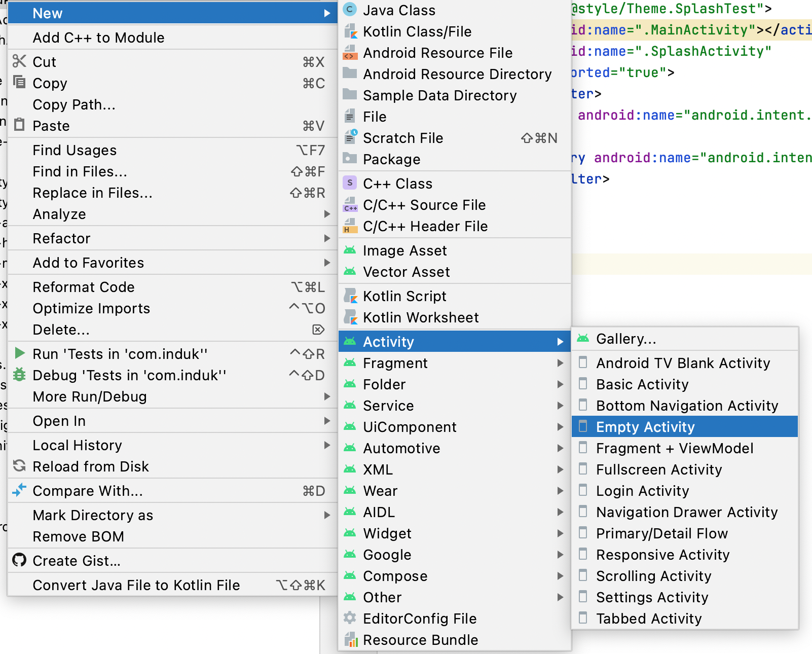Image resolution: width=812 pixels, height=654 pixels.
Task: Select Scrolling Activity
Action: pos(685,576)
